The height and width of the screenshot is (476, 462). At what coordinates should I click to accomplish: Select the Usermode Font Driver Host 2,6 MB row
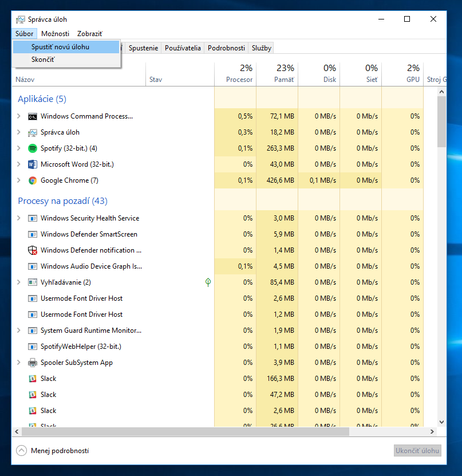pyautogui.click(x=218, y=298)
